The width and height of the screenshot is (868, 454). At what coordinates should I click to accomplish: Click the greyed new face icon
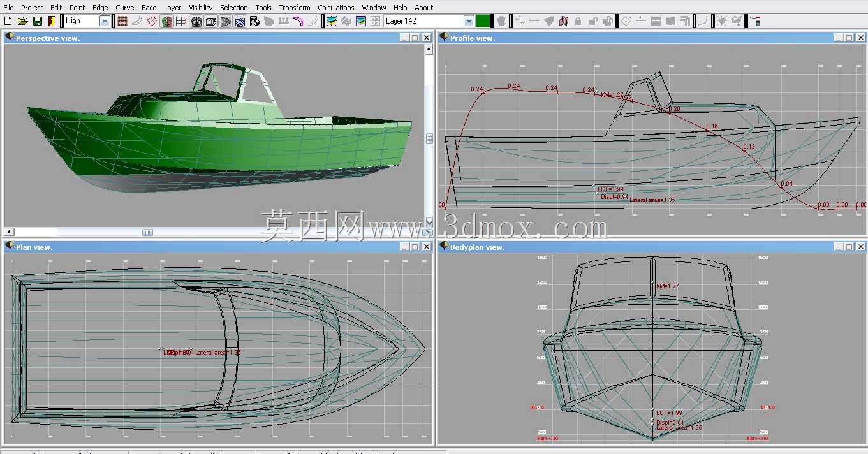coord(502,21)
